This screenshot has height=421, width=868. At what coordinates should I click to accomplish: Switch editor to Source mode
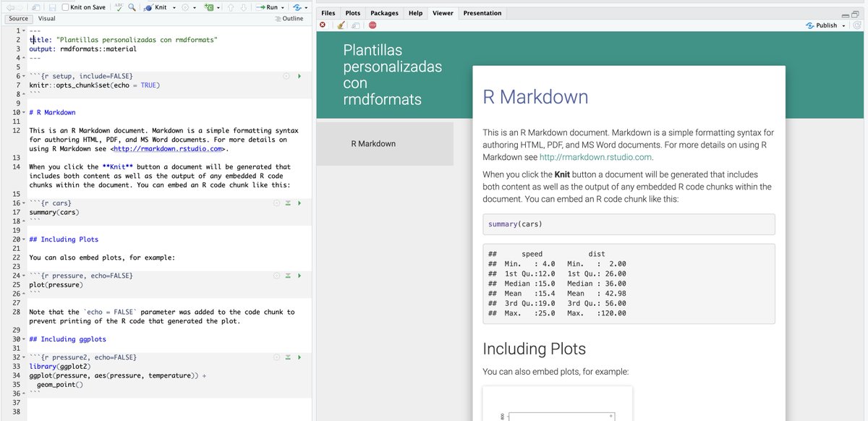[x=18, y=18]
